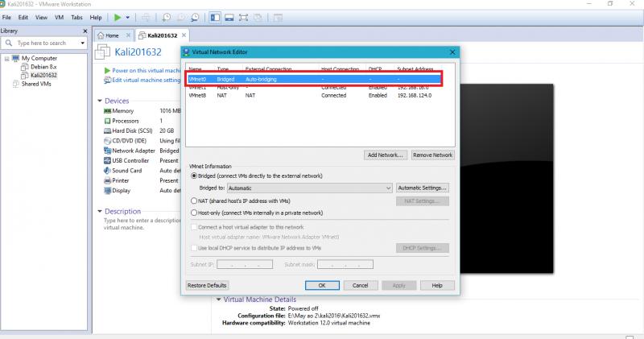This screenshot has height=339, width=644.
Task: Close the Home tab
Action: (x=128, y=35)
